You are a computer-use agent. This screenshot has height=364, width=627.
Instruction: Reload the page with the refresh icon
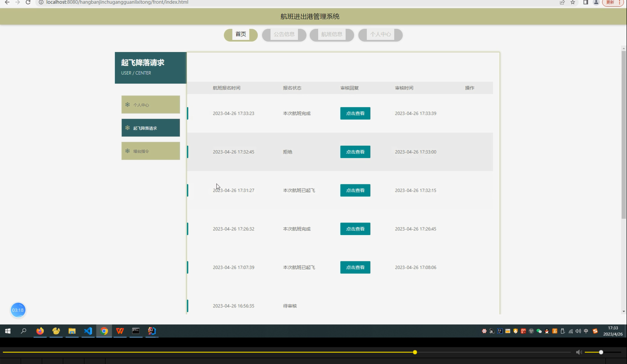click(28, 2)
